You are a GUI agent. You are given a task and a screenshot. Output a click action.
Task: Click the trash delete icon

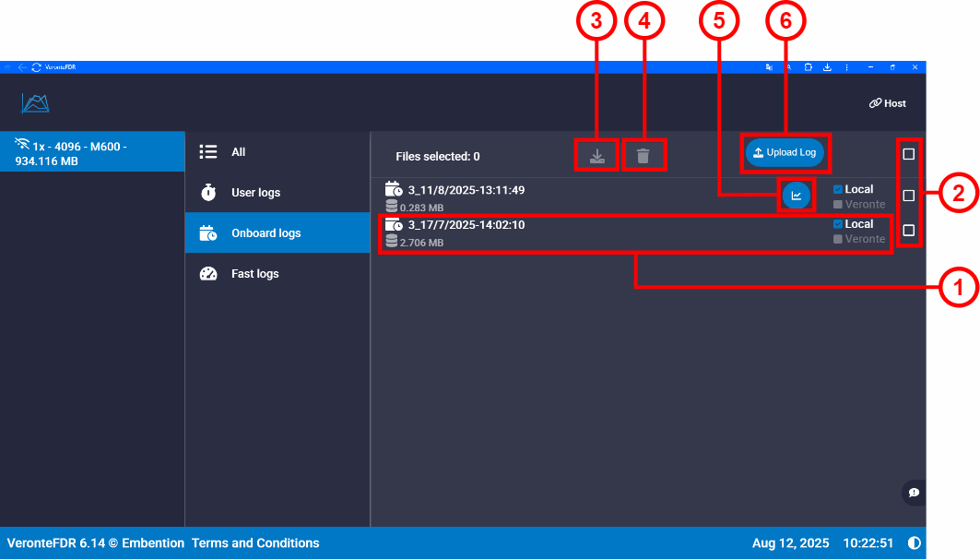[643, 156]
